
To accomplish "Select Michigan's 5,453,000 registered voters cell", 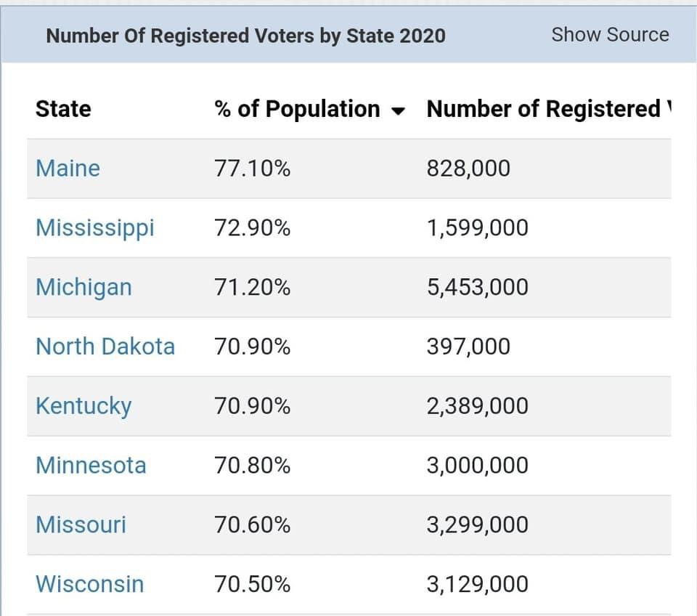I will pos(477,288).
